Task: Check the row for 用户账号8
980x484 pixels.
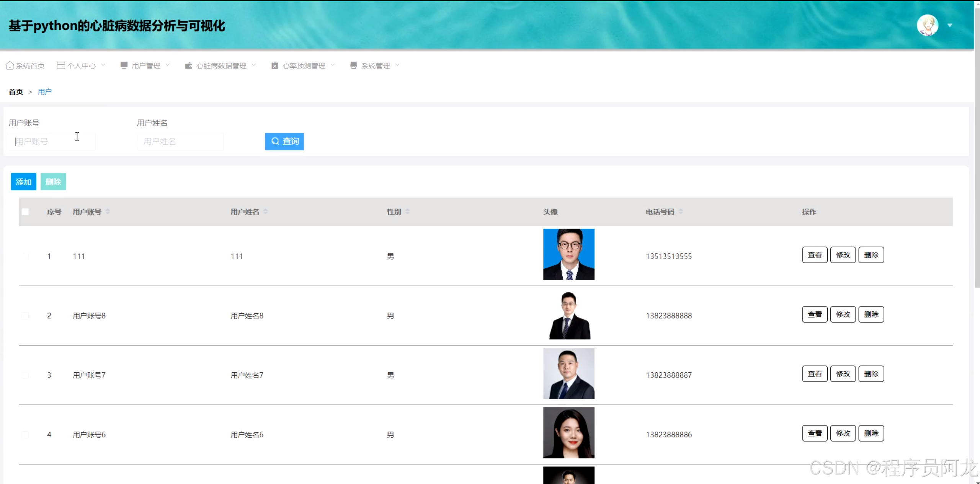Action: tap(25, 316)
